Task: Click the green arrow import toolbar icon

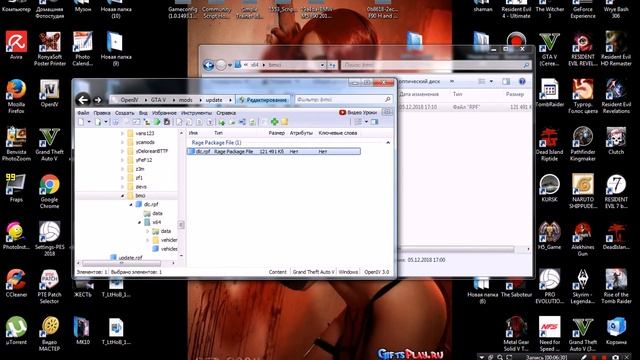Action: 222,122
